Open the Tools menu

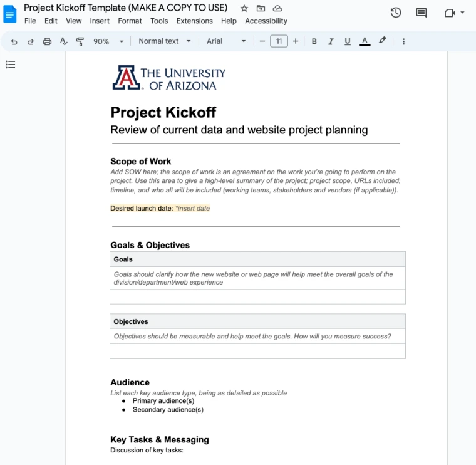159,21
